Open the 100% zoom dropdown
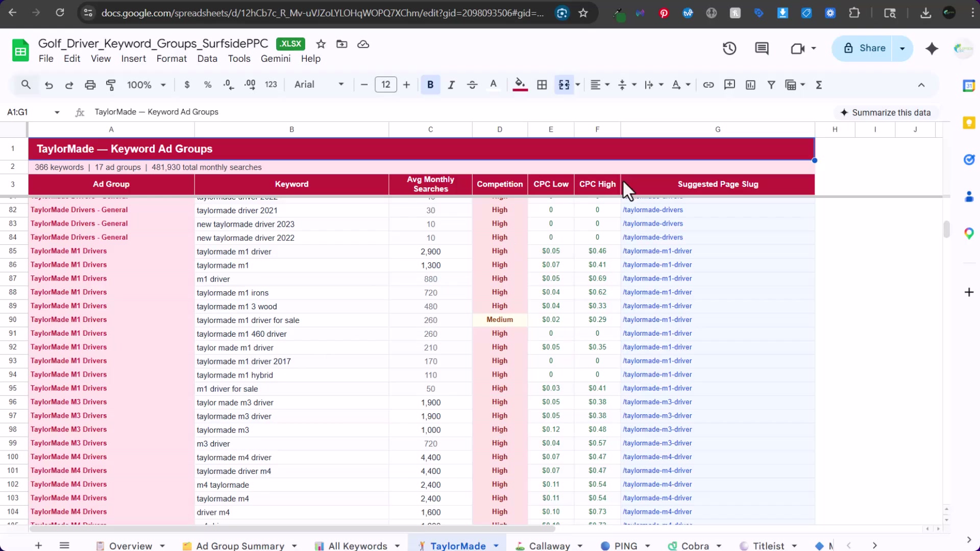Screen dimensions: 980x551 (x=146, y=85)
